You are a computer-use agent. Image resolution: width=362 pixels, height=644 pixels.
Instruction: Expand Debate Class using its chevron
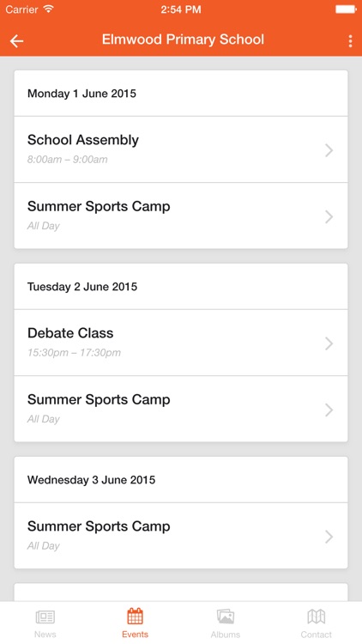coord(329,343)
